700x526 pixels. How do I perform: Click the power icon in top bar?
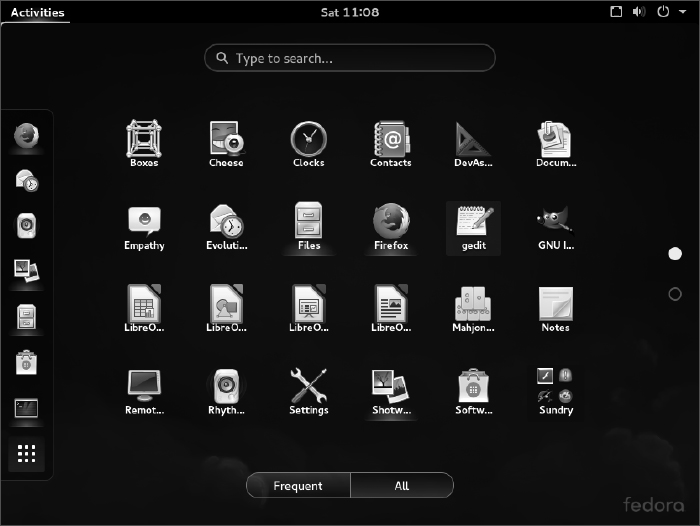(663, 11)
